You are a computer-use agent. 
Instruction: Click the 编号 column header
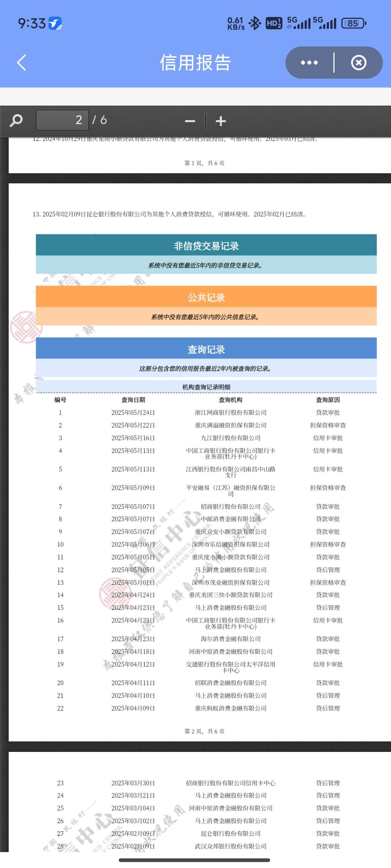[60, 400]
